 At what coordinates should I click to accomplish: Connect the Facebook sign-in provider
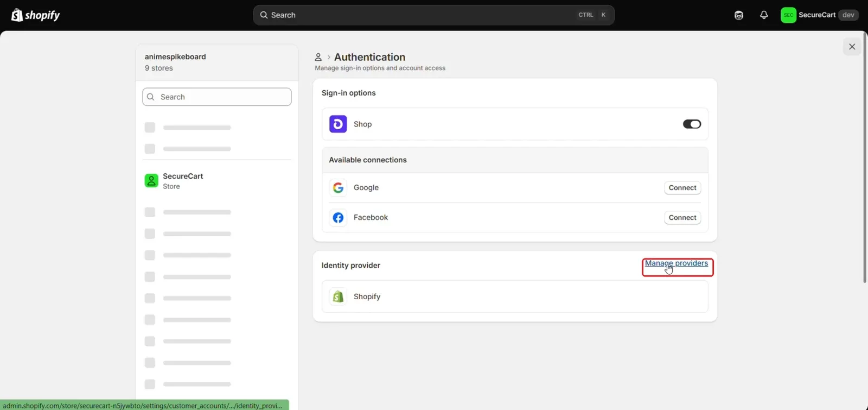tap(682, 218)
